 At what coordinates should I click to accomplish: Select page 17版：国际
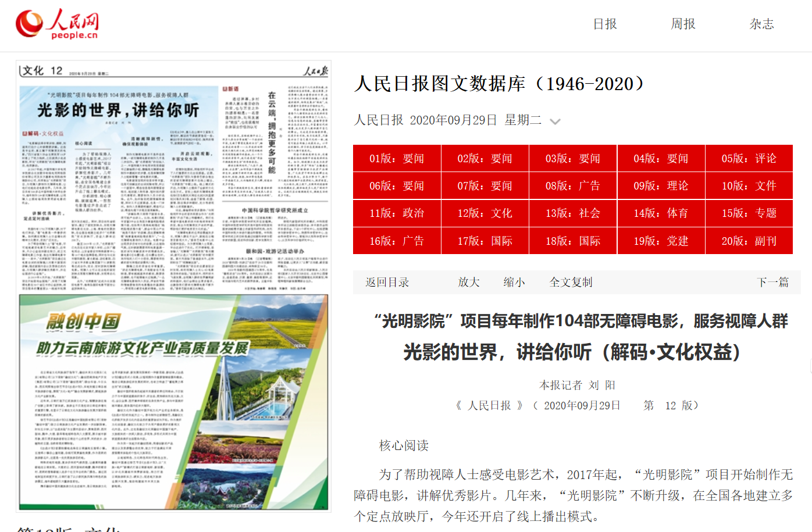click(x=485, y=241)
